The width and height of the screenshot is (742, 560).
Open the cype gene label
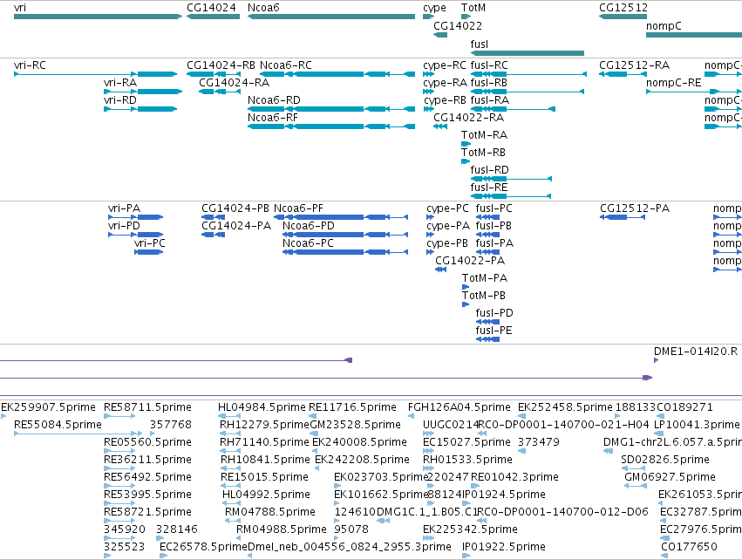(434, 8)
